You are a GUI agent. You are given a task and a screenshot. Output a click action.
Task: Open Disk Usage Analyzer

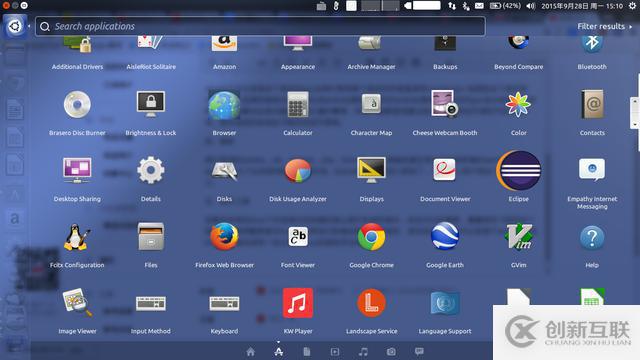tap(298, 171)
